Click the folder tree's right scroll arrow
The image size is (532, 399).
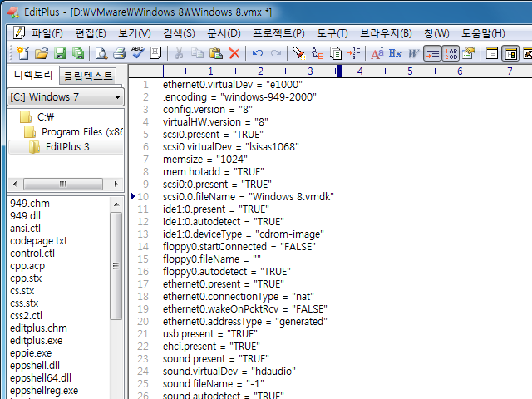tap(116, 184)
